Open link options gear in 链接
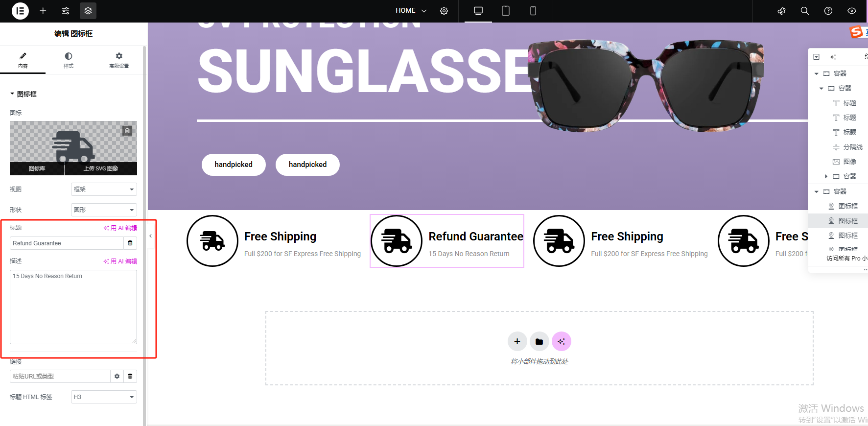This screenshot has height=426, width=868. 117,376
